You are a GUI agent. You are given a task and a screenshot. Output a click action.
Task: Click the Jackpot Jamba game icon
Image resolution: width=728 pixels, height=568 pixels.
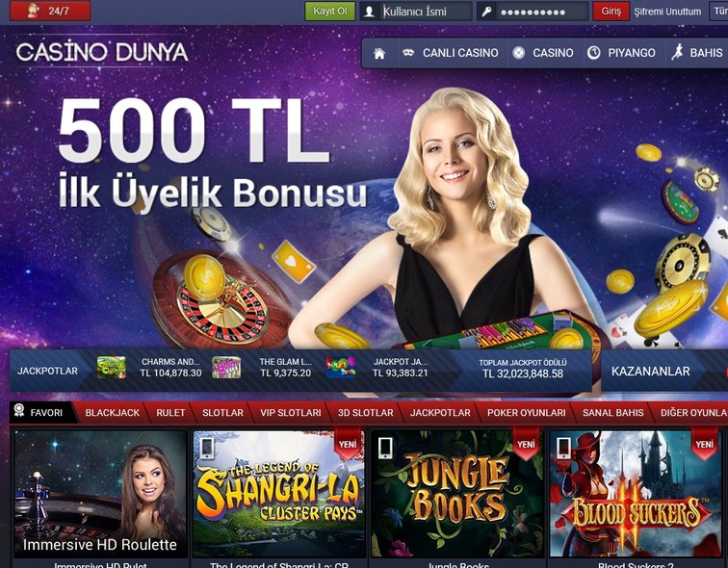point(341,368)
